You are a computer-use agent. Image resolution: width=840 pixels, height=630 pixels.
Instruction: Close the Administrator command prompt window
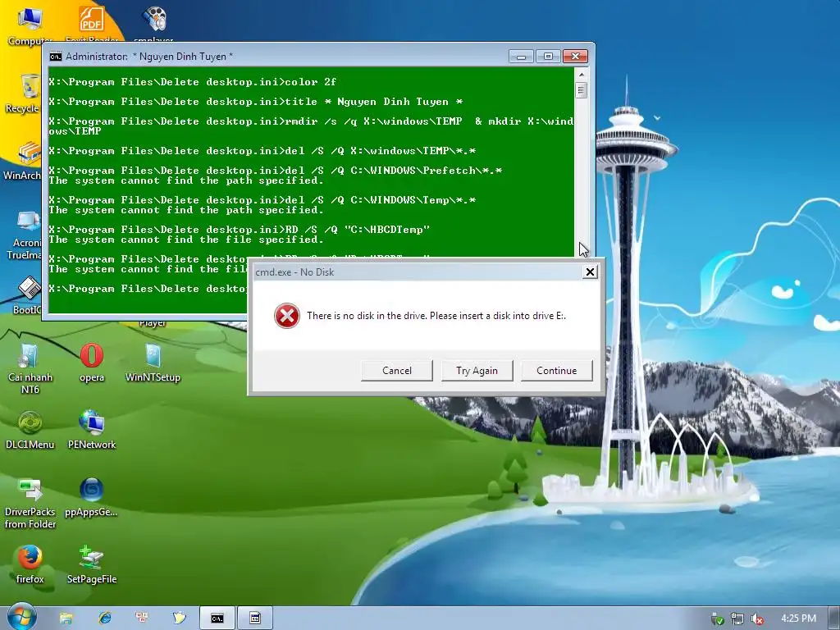(575, 57)
